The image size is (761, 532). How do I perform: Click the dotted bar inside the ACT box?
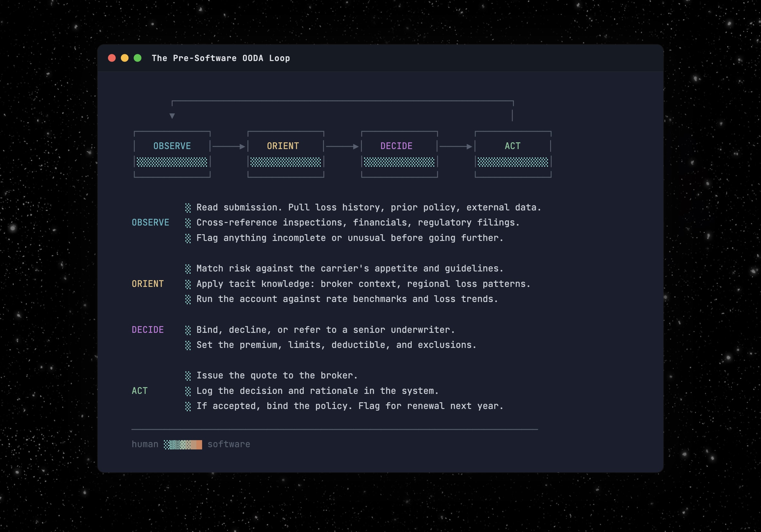click(513, 162)
